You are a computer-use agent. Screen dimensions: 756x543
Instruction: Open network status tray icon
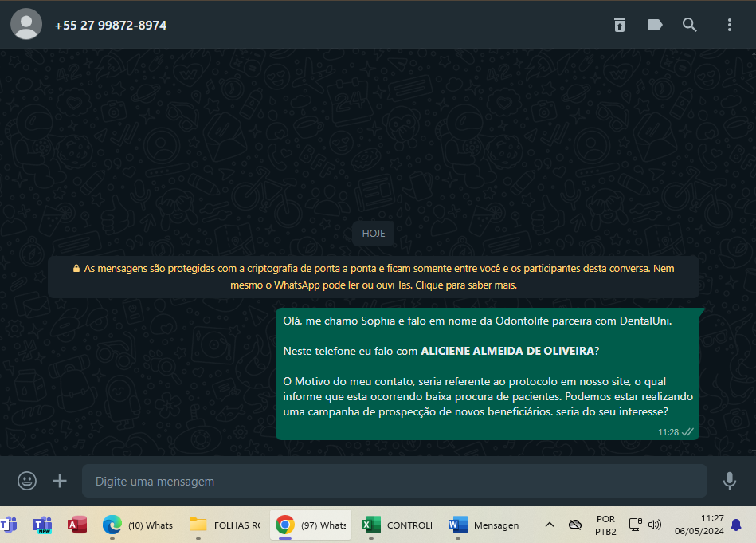[x=636, y=525]
